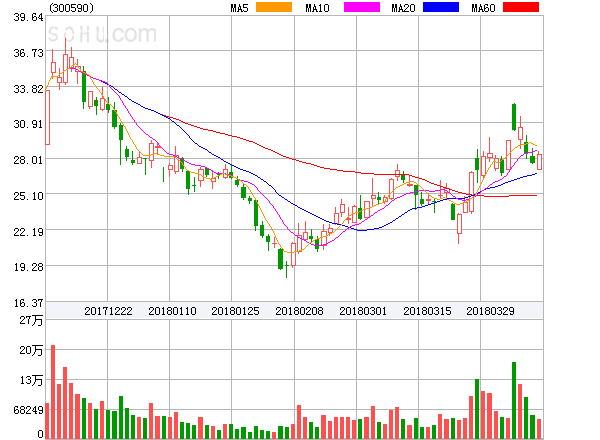Click the stock code (300590) text
Screen dimensions: 600x440
pos(71,8)
